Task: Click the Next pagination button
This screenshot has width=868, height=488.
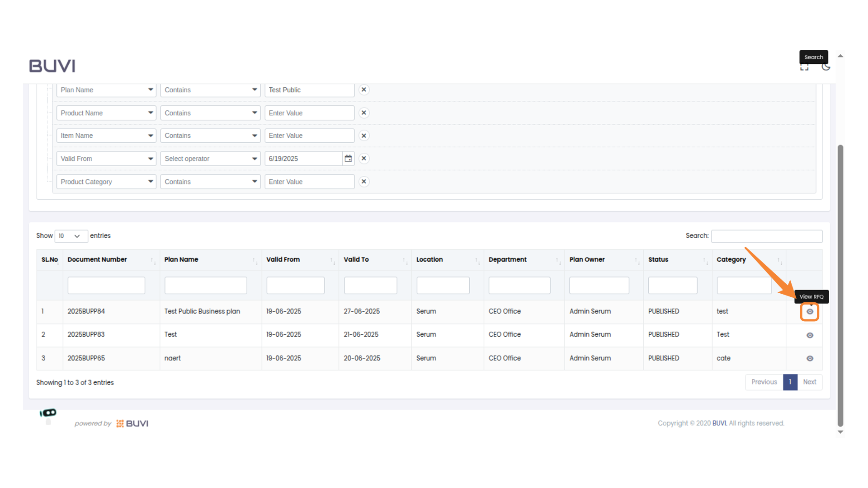Action: (x=809, y=382)
